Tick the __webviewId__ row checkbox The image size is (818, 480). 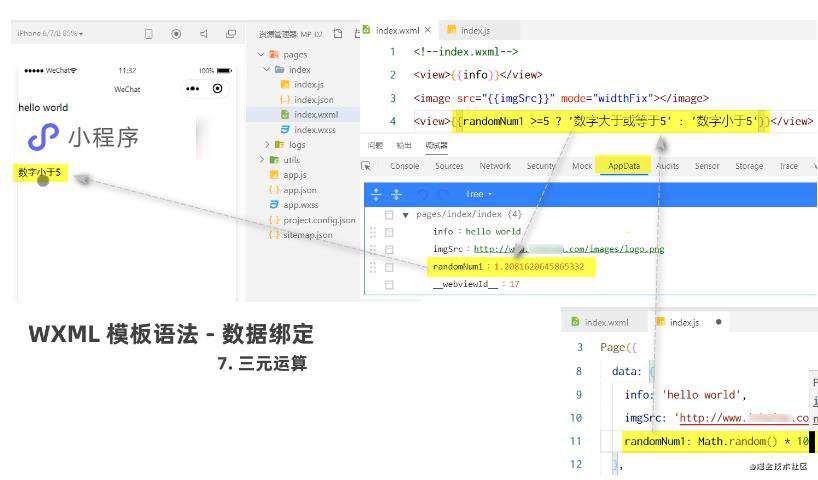coord(389,285)
